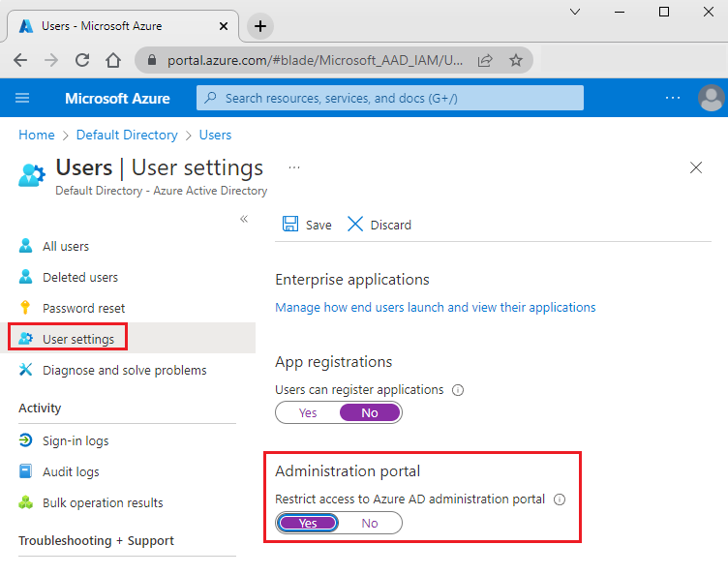Image resolution: width=728 pixels, height=575 pixels.
Task: Click the Administration portal heading
Action: (348, 471)
